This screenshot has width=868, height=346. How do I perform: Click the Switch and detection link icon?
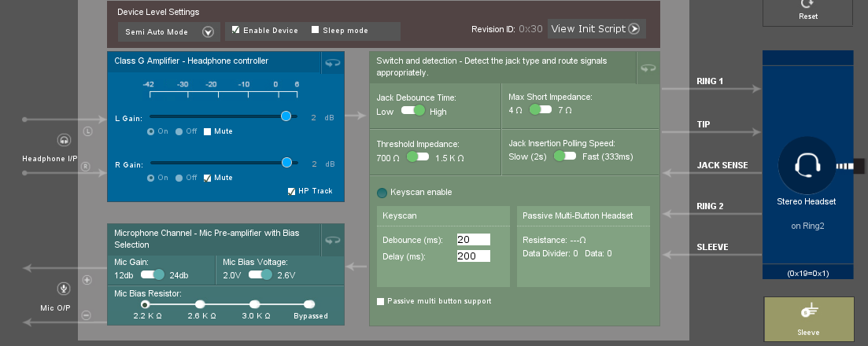648,69
